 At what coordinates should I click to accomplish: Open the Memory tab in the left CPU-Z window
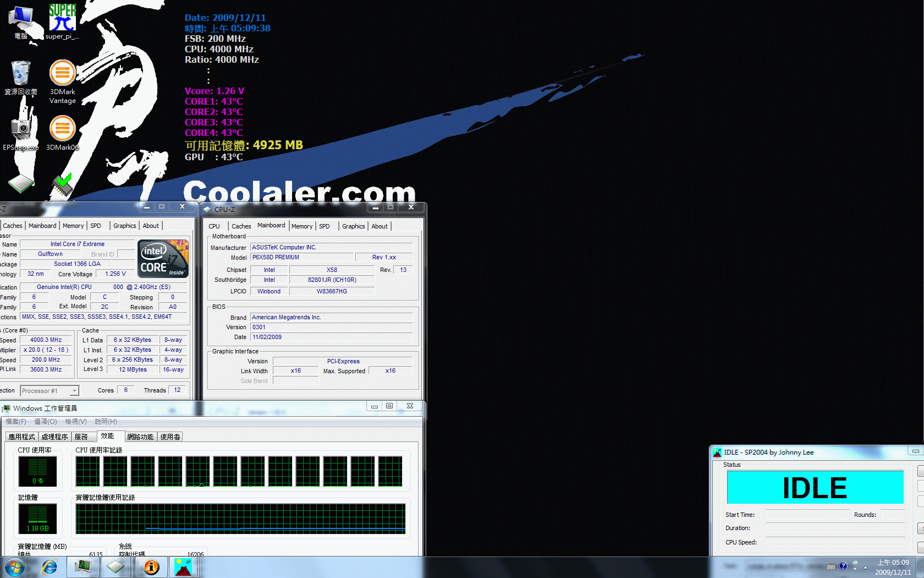(x=73, y=226)
